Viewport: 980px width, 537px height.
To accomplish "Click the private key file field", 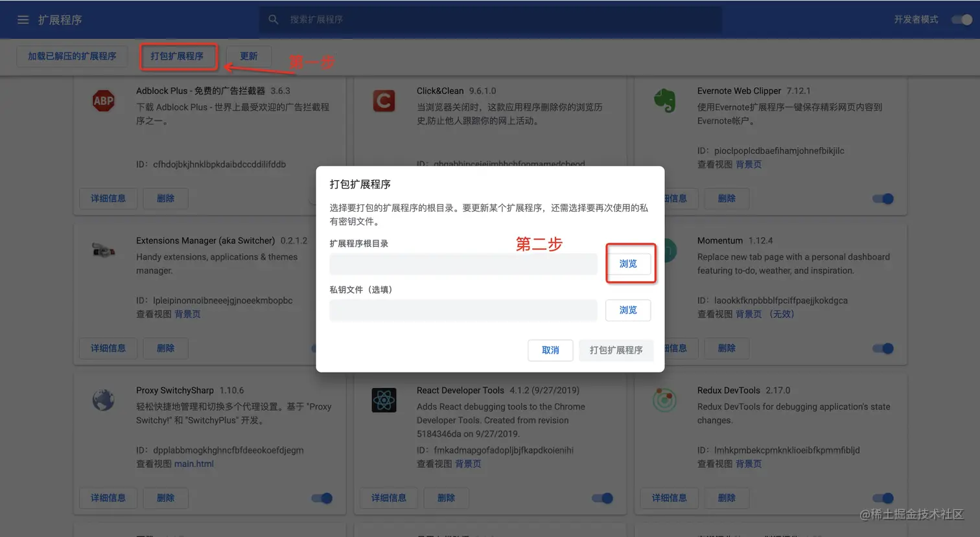I will coord(463,310).
